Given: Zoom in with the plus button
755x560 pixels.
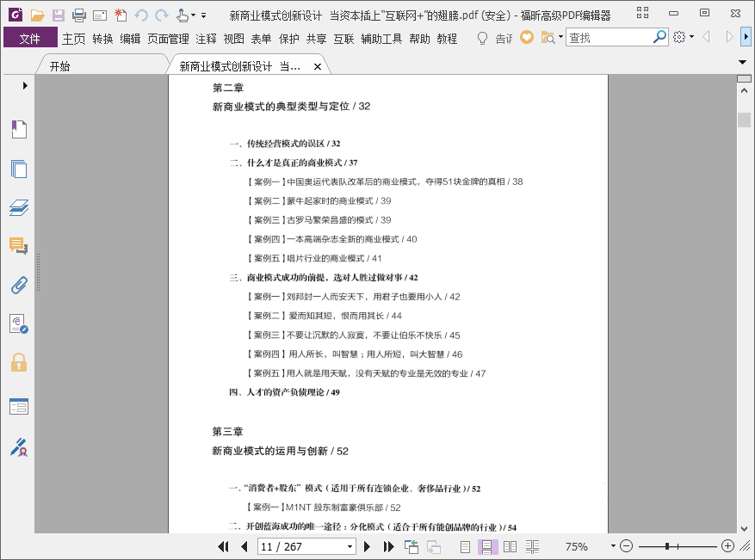Looking at the screenshot, I should coord(727,546).
